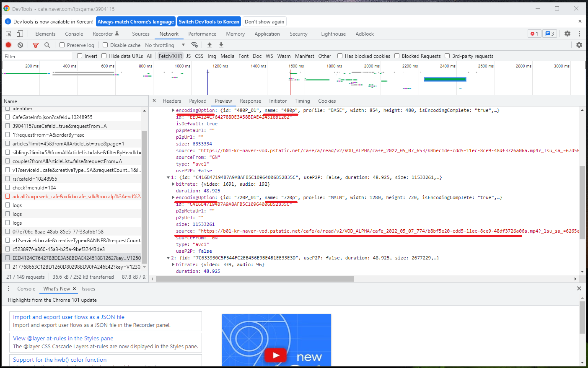Viewport: 588px width, 368px height.
Task: Expand the 480p encodingOption object
Action: (173, 110)
